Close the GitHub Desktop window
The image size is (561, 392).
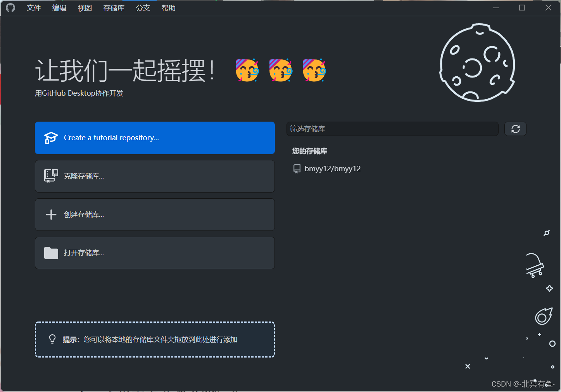tap(548, 8)
